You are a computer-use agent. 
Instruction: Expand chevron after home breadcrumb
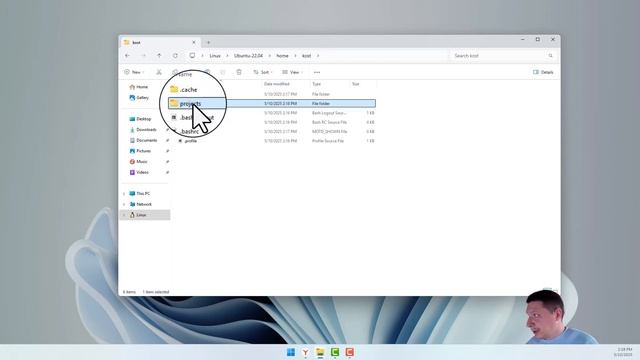tap(295, 56)
